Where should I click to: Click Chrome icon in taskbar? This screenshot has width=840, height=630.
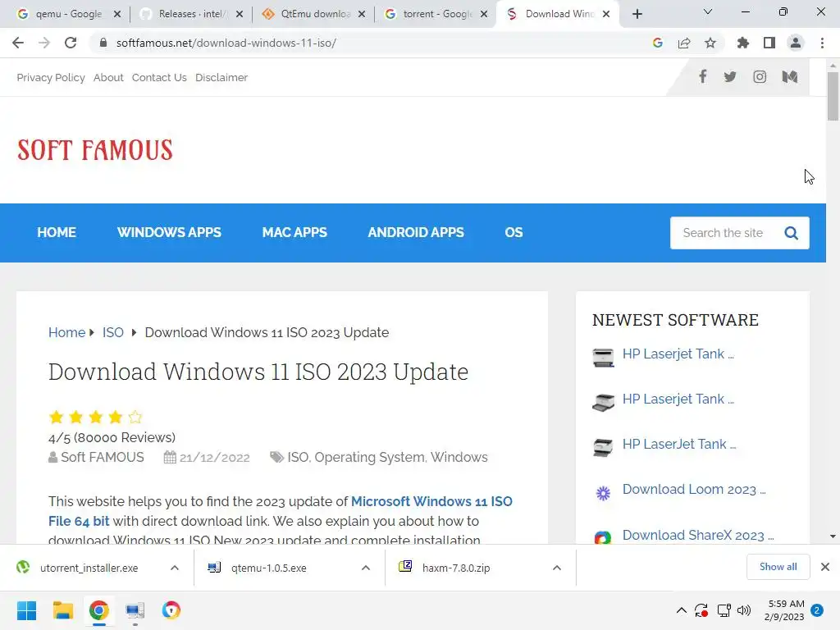[x=99, y=610]
